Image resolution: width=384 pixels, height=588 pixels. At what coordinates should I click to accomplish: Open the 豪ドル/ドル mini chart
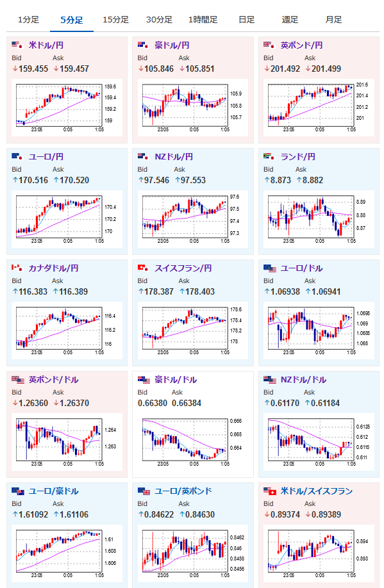(193, 442)
